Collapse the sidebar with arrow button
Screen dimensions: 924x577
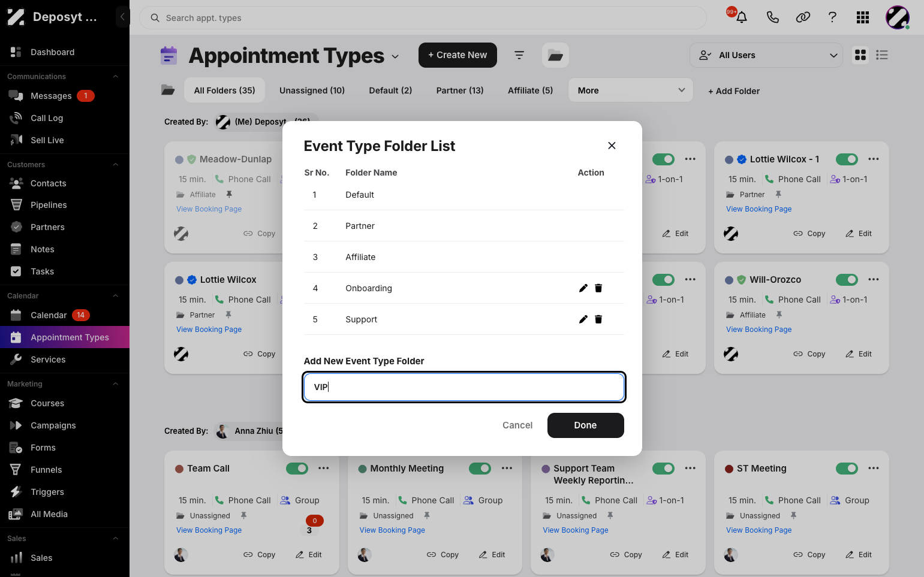[122, 17]
